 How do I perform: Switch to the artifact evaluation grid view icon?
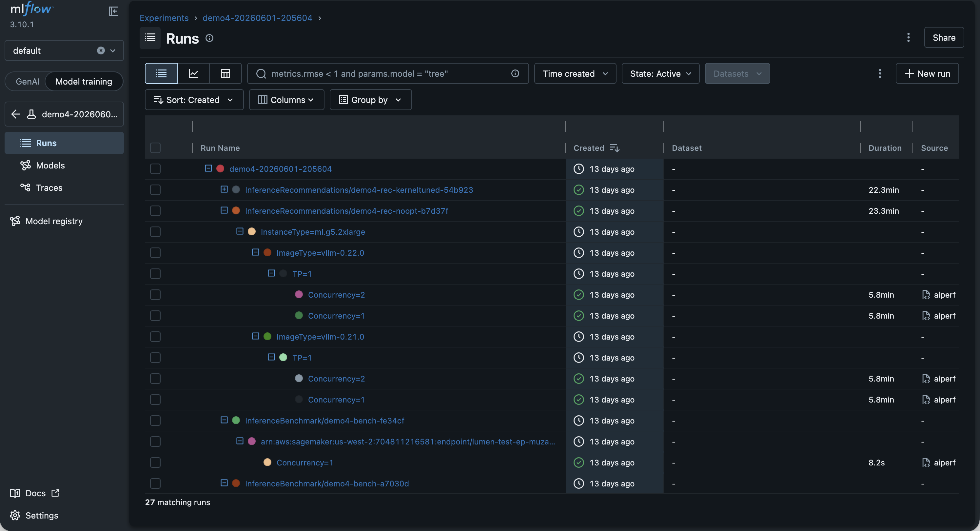(225, 73)
